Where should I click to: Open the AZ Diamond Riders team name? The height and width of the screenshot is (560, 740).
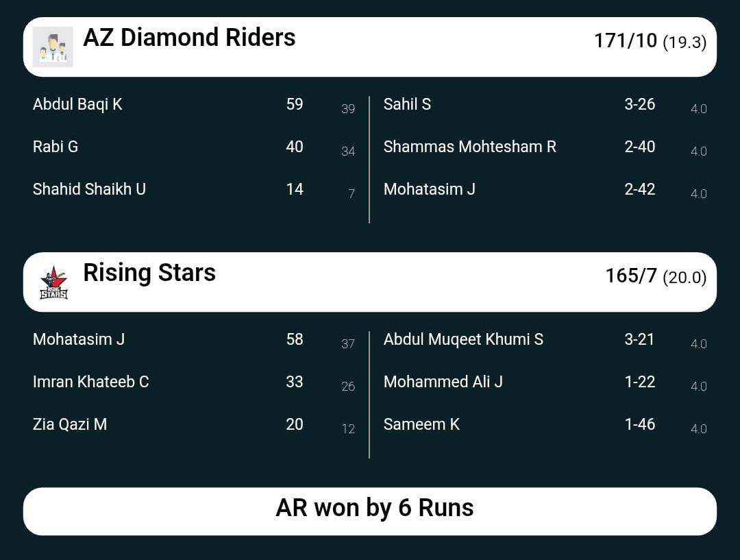[x=189, y=38]
